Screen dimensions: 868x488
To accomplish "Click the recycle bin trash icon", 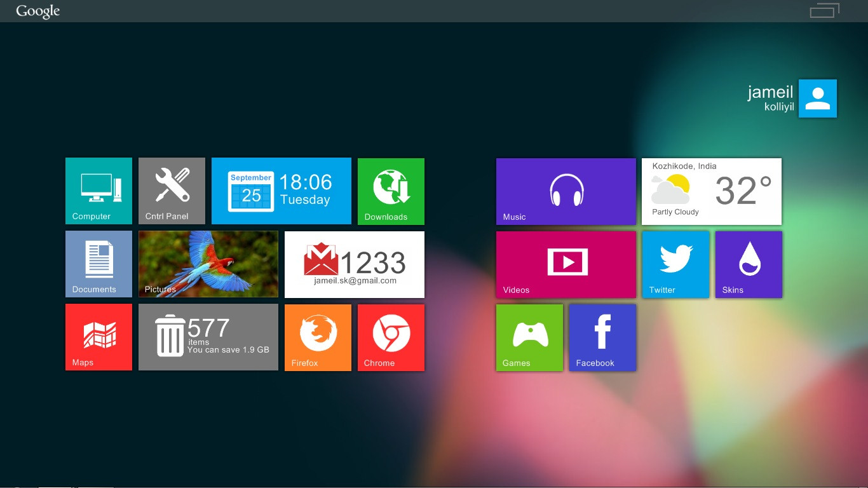I will [170, 337].
